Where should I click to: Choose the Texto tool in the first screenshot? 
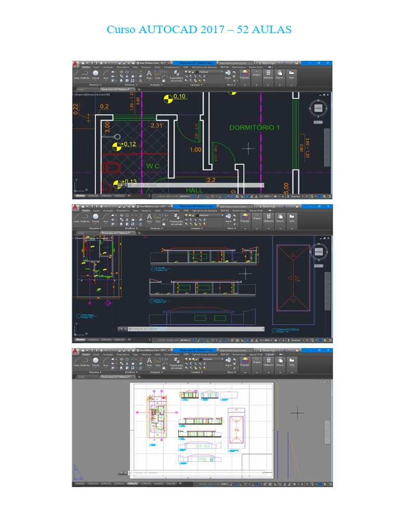tap(149, 75)
